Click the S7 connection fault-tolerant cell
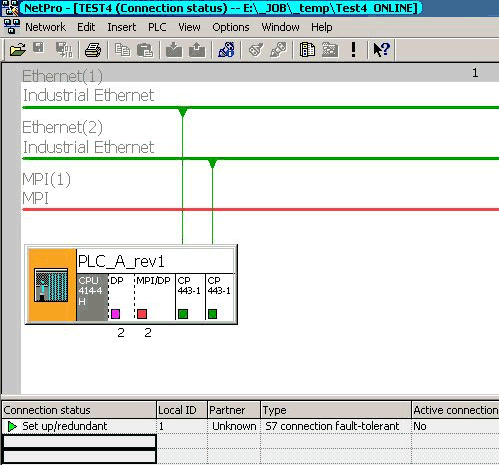The height and width of the screenshot is (465, 499). click(x=336, y=426)
